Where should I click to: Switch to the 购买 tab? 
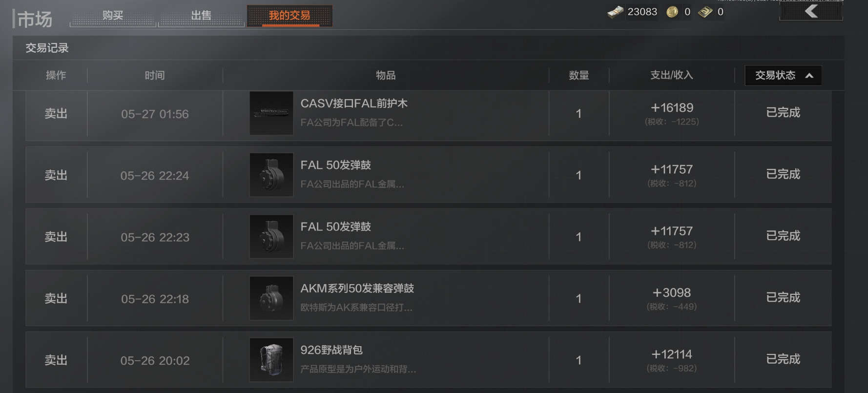point(113,16)
